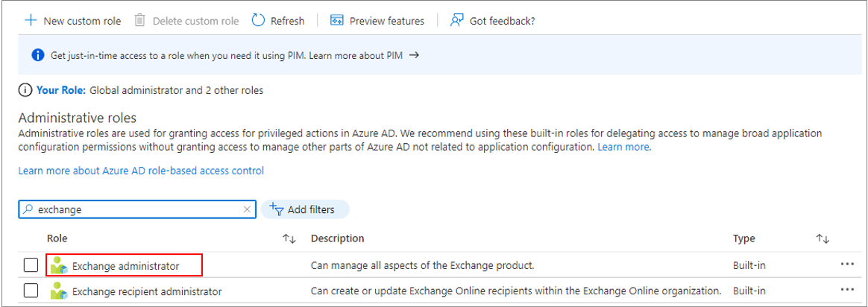Screen dimensions: 868x307
Task: Clear the exchange search text with X
Action: tap(247, 209)
